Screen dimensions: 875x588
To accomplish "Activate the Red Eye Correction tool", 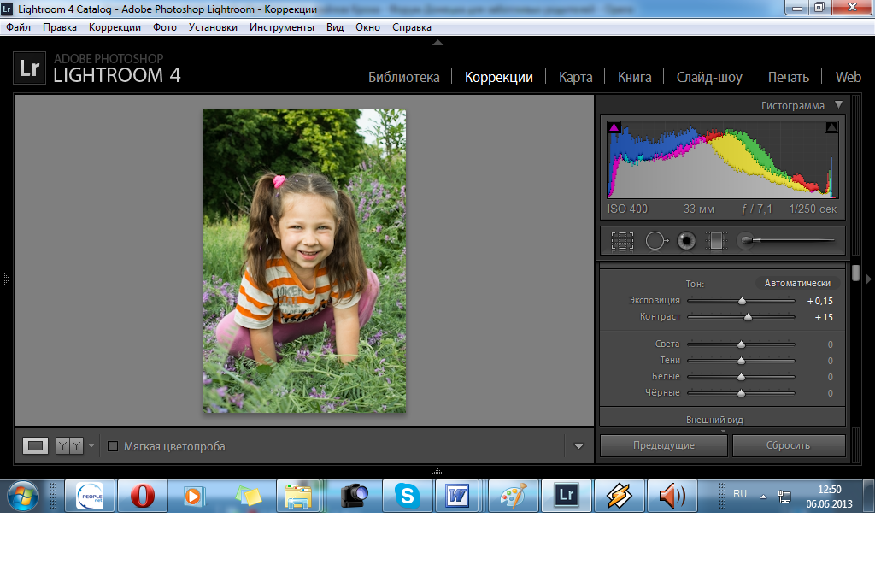I will (686, 241).
